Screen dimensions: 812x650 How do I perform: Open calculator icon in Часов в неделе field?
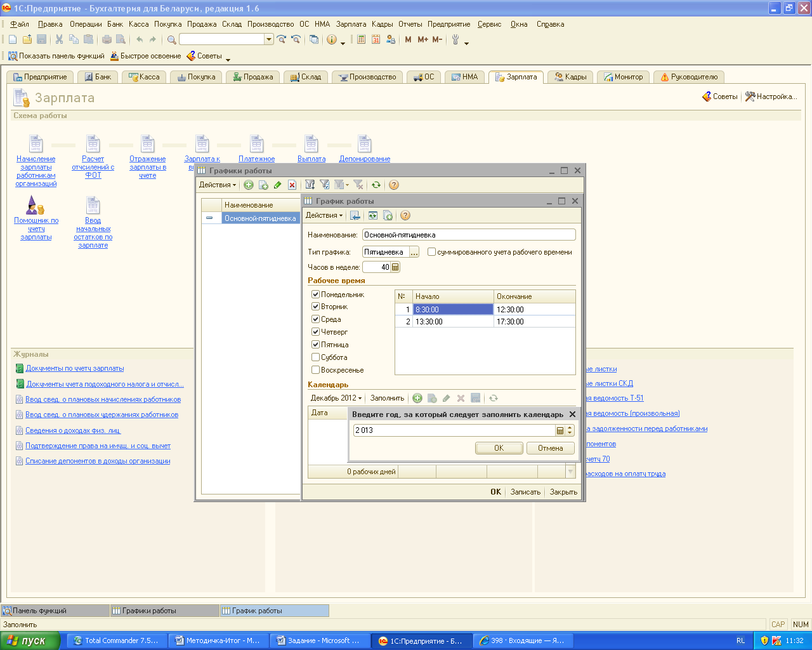click(x=395, y=267)
